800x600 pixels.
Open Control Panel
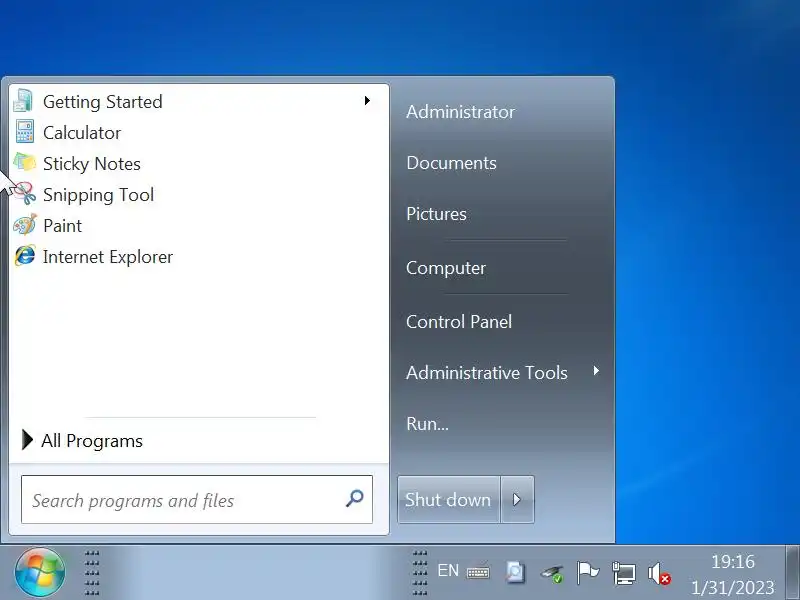tap(459, 321)
